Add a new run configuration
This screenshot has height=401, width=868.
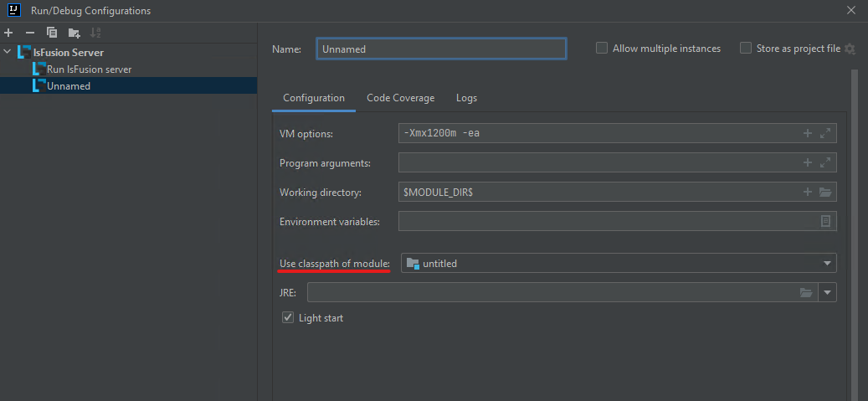[9, 33]
